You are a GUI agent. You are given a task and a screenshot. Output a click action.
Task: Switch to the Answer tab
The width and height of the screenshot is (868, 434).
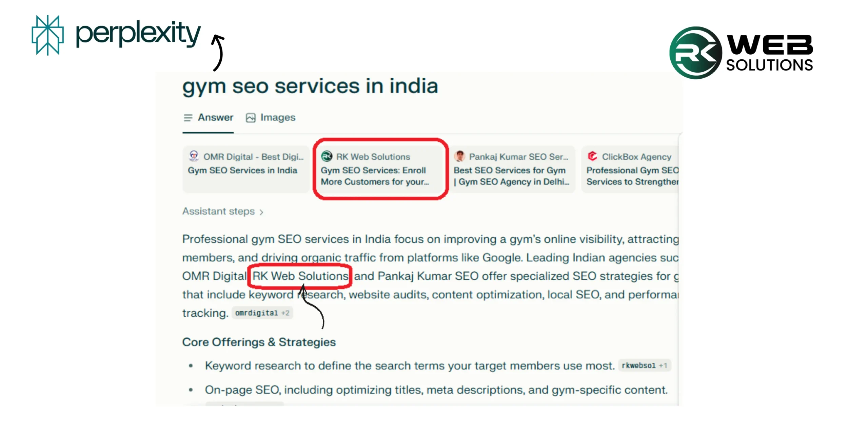pos(215,117)
